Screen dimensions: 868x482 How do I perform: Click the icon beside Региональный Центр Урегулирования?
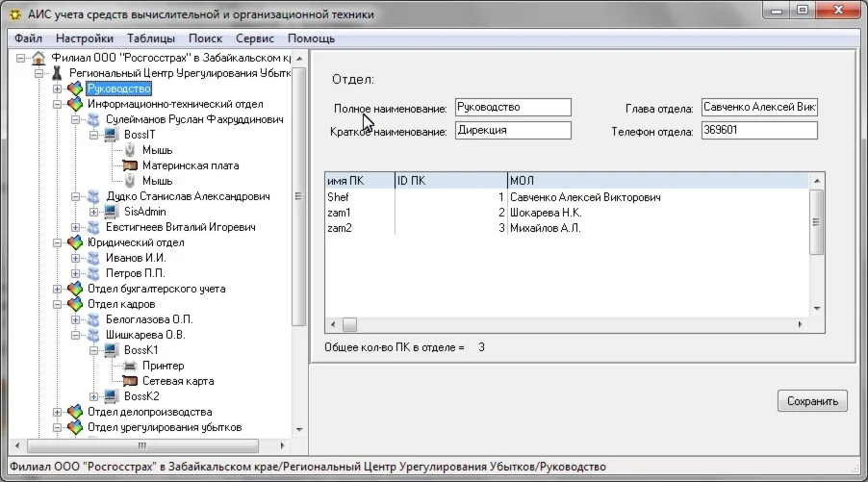tap(57, 73)
